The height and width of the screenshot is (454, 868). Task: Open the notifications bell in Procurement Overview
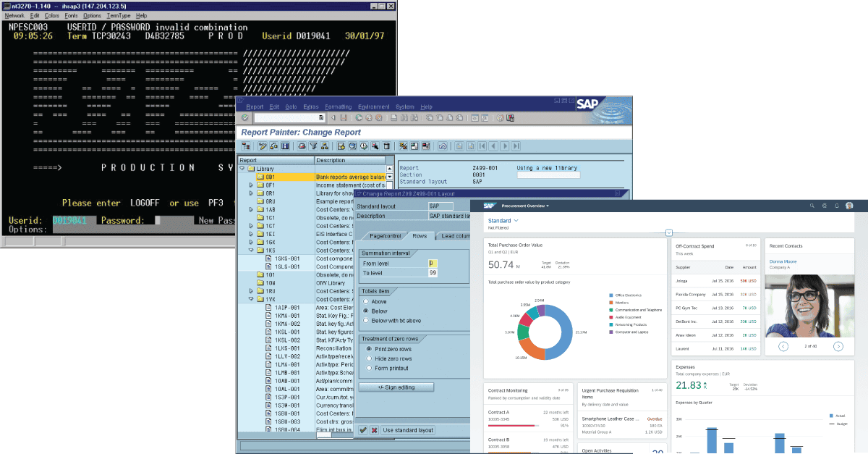point(837,206)
